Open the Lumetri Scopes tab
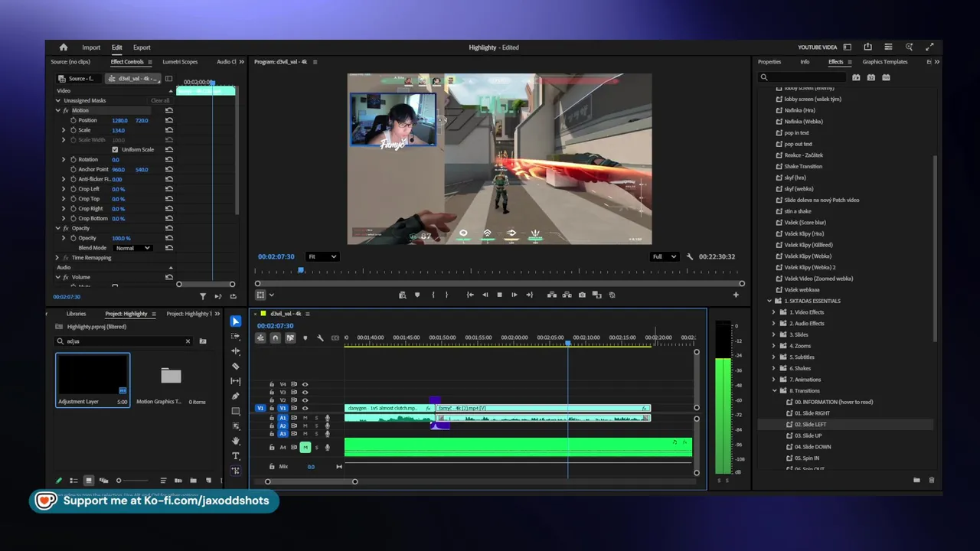Screen dimensions: 980x551 pyautogui.click(x=180, y=62)
